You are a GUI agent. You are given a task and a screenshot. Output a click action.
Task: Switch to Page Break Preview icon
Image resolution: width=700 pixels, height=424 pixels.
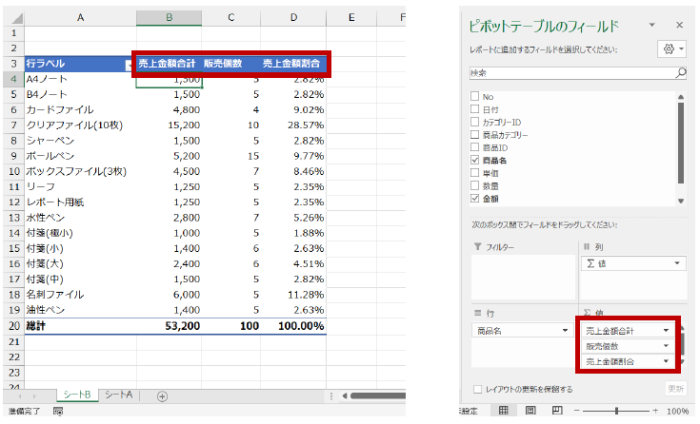pos(557,411)
